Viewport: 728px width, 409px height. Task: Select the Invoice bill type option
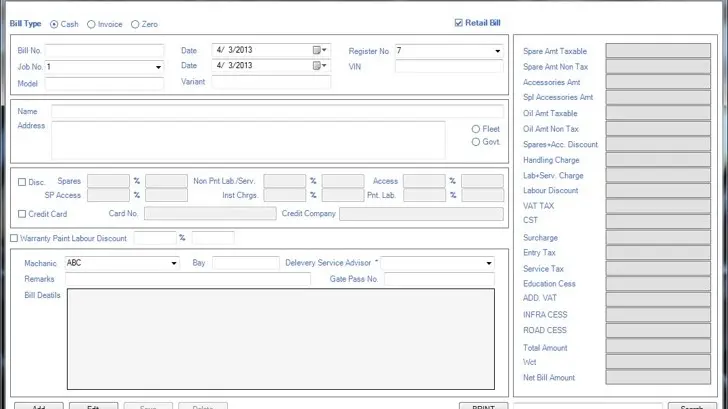[x=91, y=24]
